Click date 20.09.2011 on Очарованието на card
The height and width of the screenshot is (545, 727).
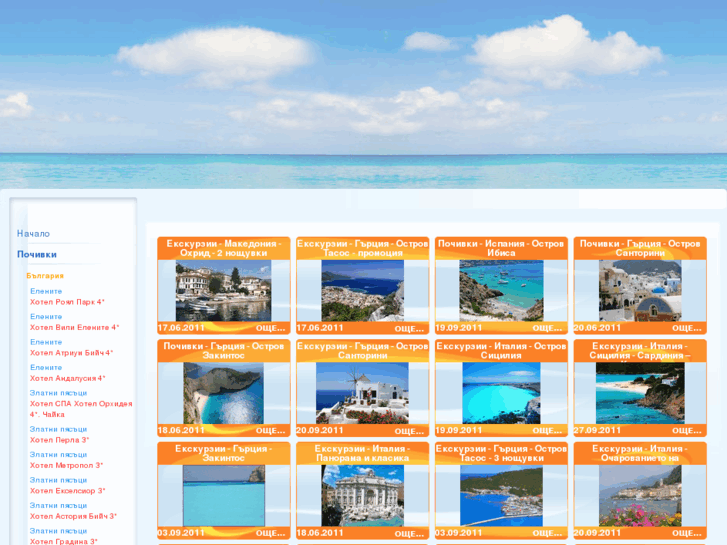597,532
